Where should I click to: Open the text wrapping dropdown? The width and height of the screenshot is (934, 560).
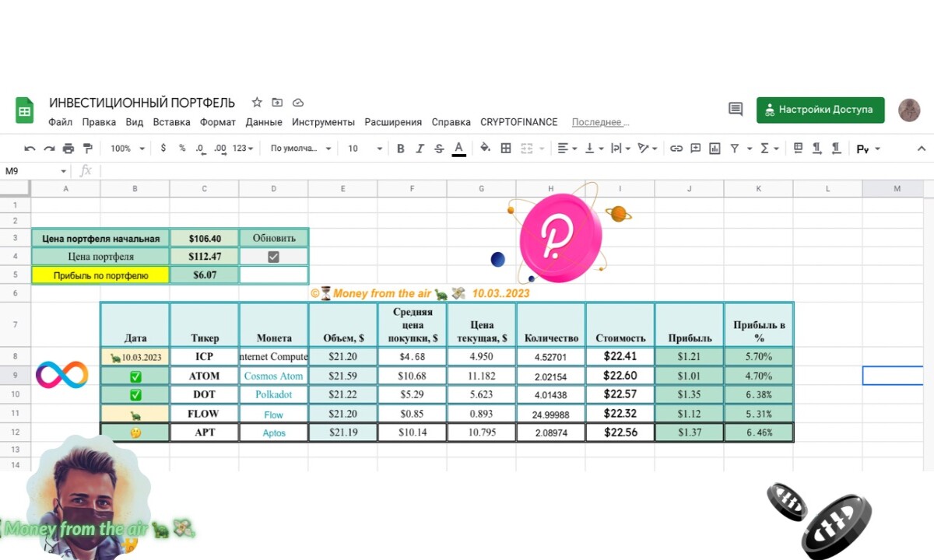click(x=620, y=149)
